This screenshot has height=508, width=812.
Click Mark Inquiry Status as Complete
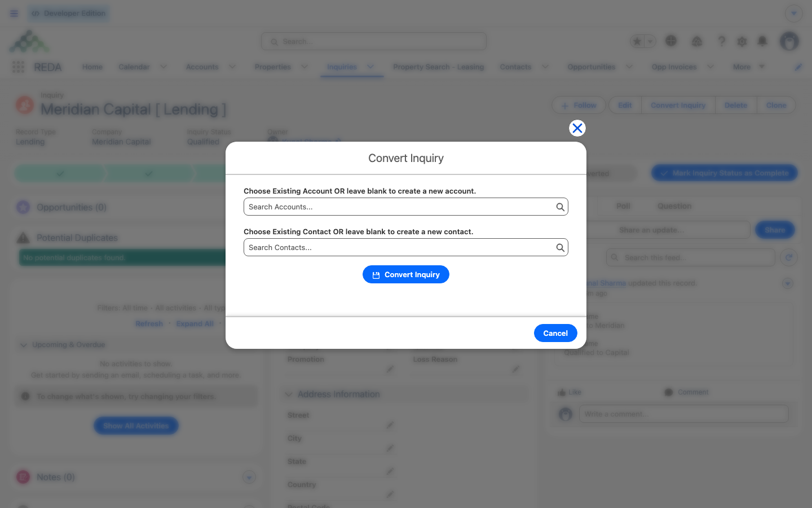pyautogui.click(x=725, y=173)
